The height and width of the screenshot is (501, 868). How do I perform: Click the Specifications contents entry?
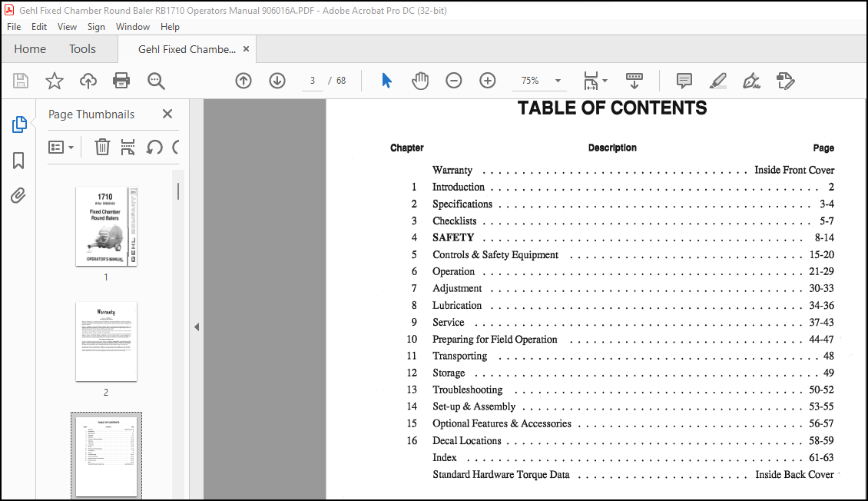tap(462, 204)
